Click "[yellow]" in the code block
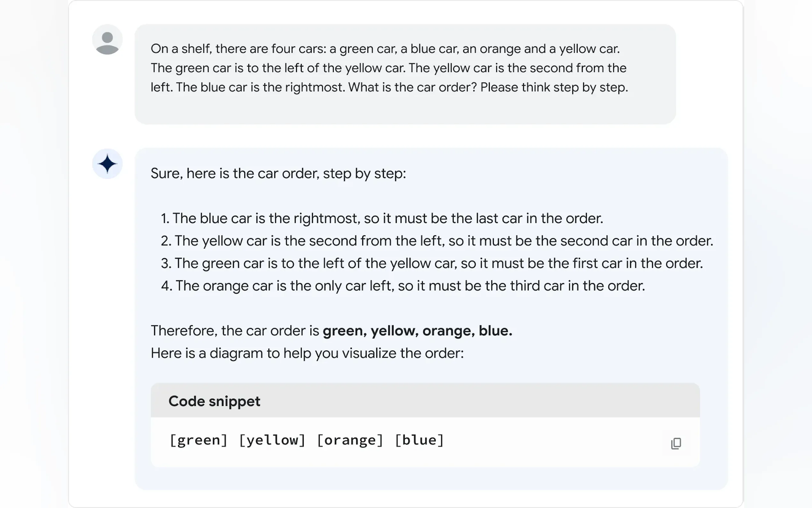812x508 pixels. coord(272,440)
